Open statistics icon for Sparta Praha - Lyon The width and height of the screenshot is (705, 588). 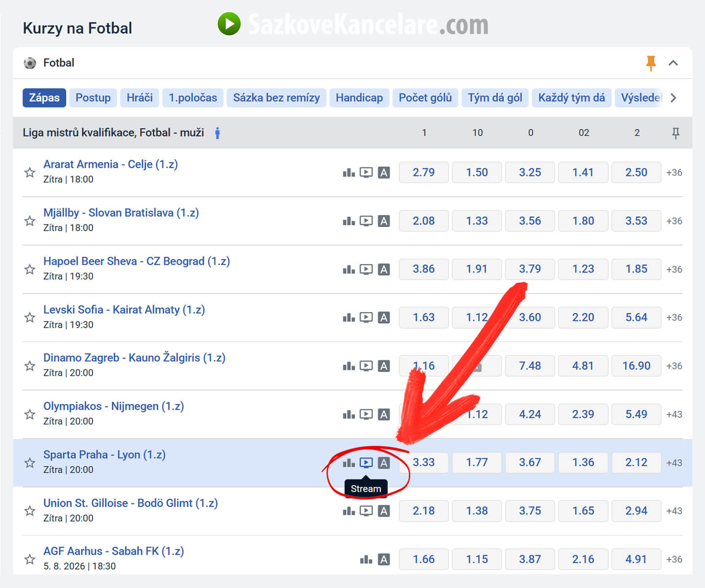[x=349, y=462]
